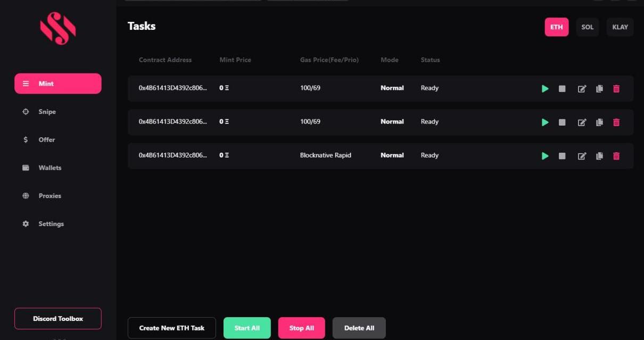Copy the first task in the list
The height and width of the screenshot is (340, 644).
click(599, 89)
